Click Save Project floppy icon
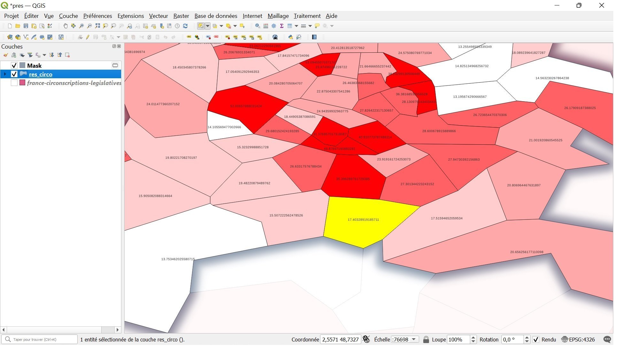The height and width of the screenshot is (352, 644). [26, 26]
